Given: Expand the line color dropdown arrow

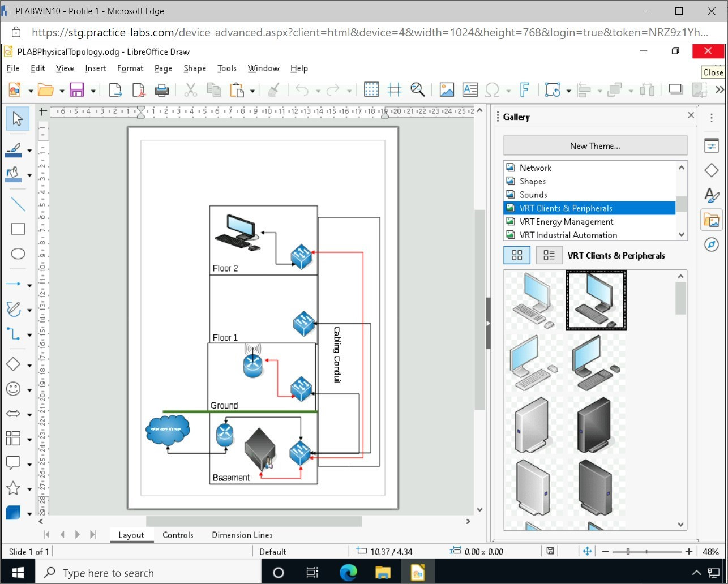Looking at the screenshot, I should pos(29,151).
